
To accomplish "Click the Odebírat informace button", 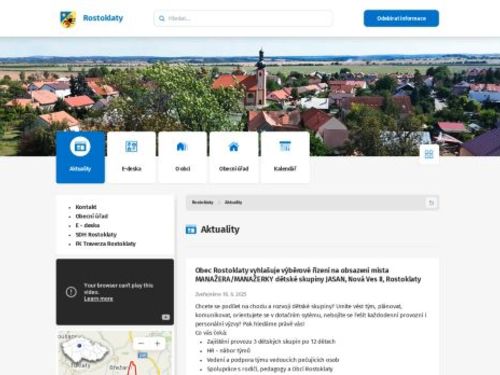I will 401,18.
